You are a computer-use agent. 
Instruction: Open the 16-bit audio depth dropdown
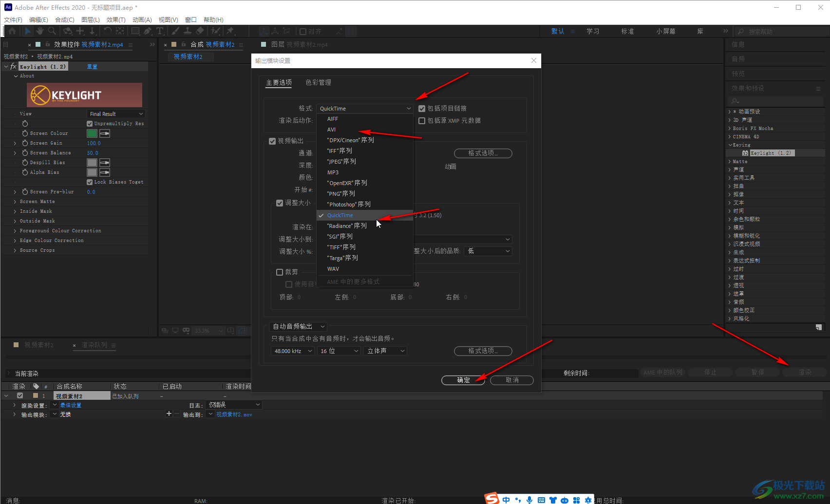[339, 351]
